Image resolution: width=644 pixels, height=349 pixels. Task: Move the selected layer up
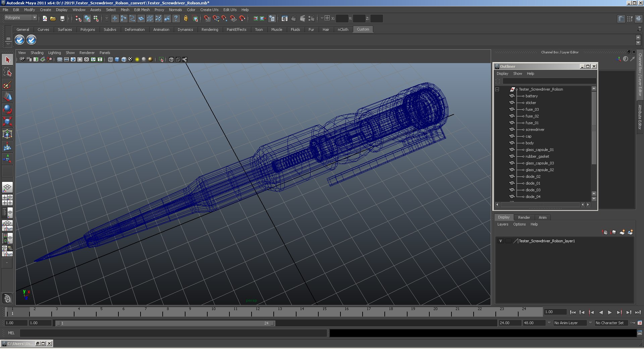click(x=605, y=232)
